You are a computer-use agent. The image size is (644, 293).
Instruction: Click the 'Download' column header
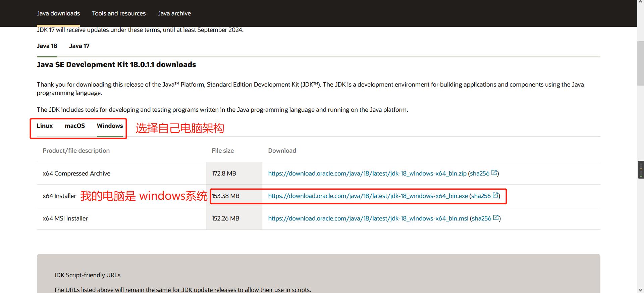[x=282, y=151]
